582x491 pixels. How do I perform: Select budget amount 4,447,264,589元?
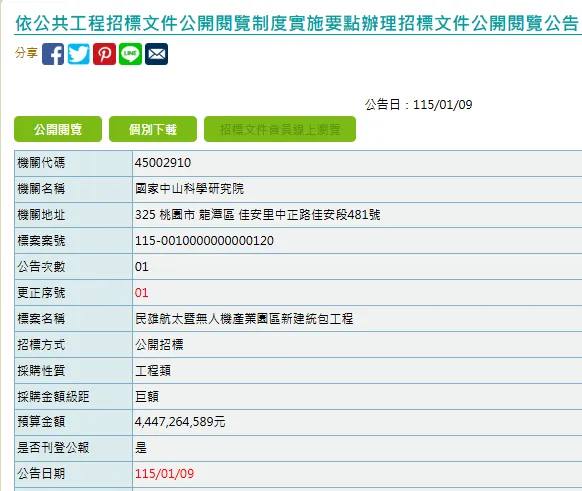point(180,422)
